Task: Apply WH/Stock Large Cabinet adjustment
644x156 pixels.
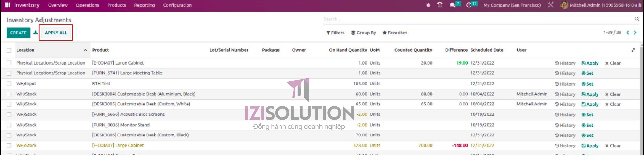Action: click(590, 146)
